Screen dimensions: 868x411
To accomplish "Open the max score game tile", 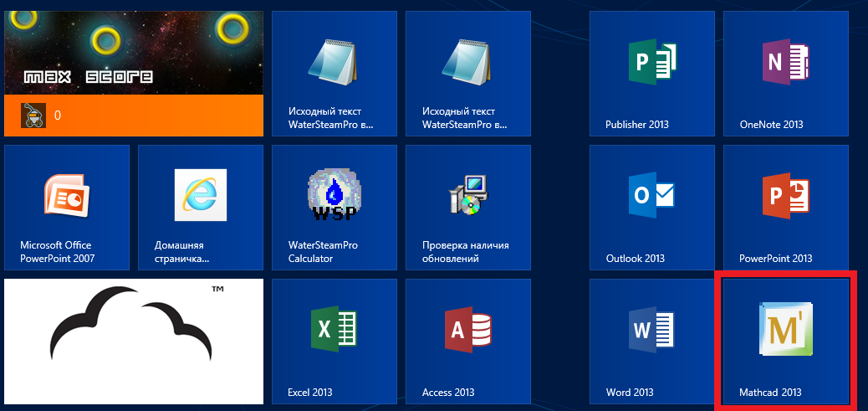I will pos(134,74).
